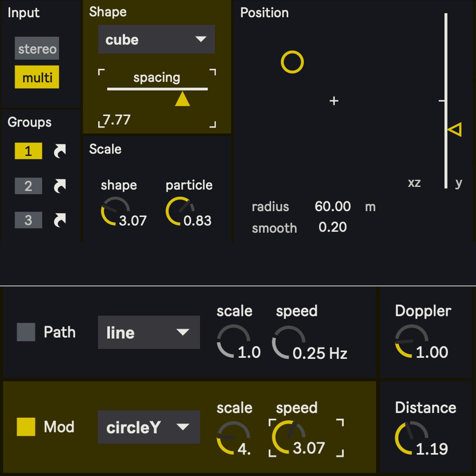Click the arrow icon next to group 2
Viewport: 476px width, 476px height.
(x=60, y=186)
